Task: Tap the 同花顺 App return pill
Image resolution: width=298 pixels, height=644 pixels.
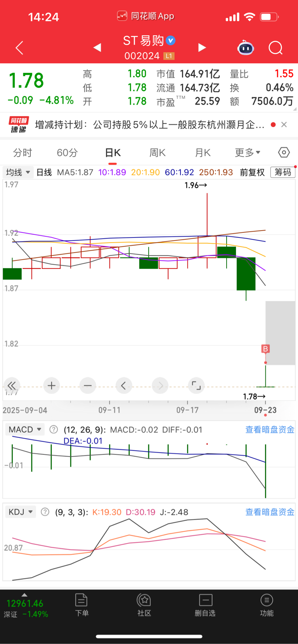Action: (146, 16)
